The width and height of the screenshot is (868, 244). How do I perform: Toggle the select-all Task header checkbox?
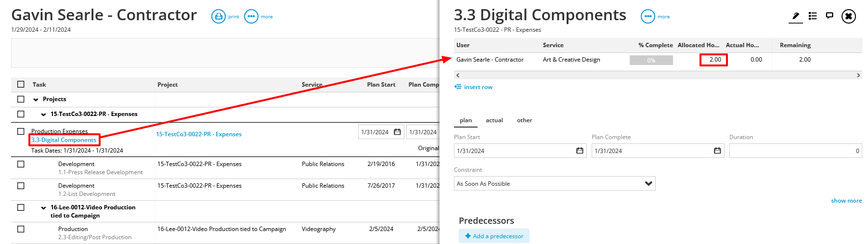21,84
